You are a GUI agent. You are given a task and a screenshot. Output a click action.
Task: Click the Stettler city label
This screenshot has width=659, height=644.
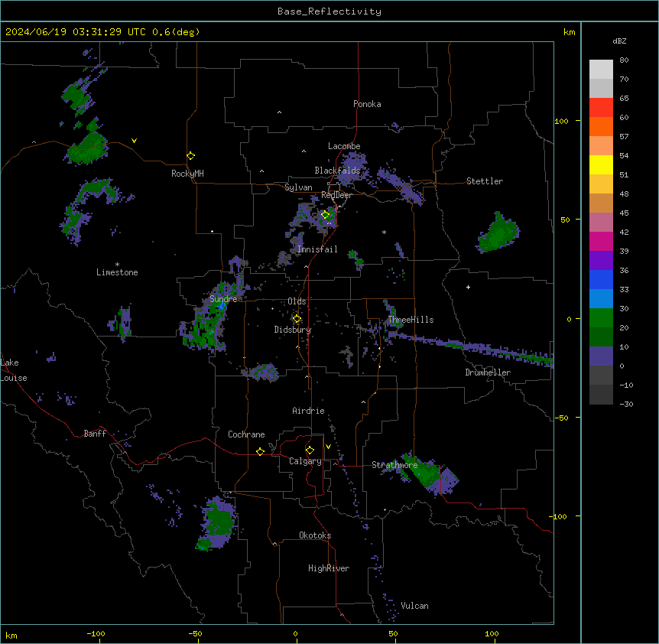[x=485, y=181]
